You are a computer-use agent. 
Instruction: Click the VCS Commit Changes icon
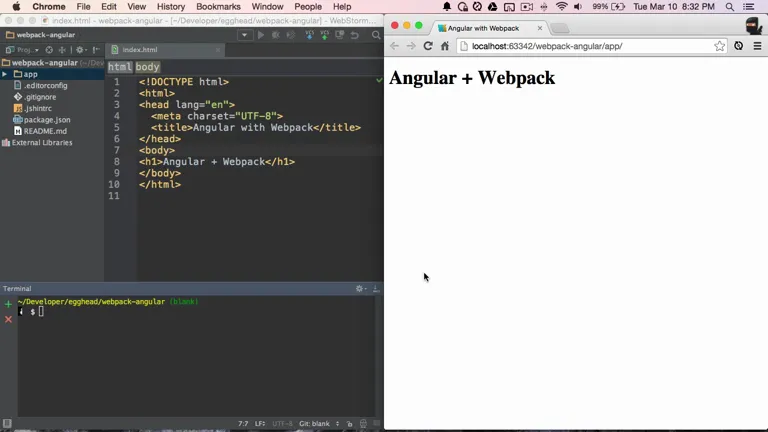[x=324, y=35]
